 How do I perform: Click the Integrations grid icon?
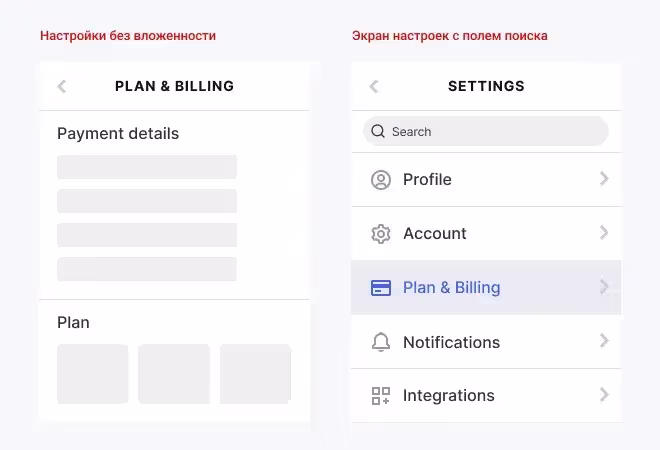[x=381, y=396]
